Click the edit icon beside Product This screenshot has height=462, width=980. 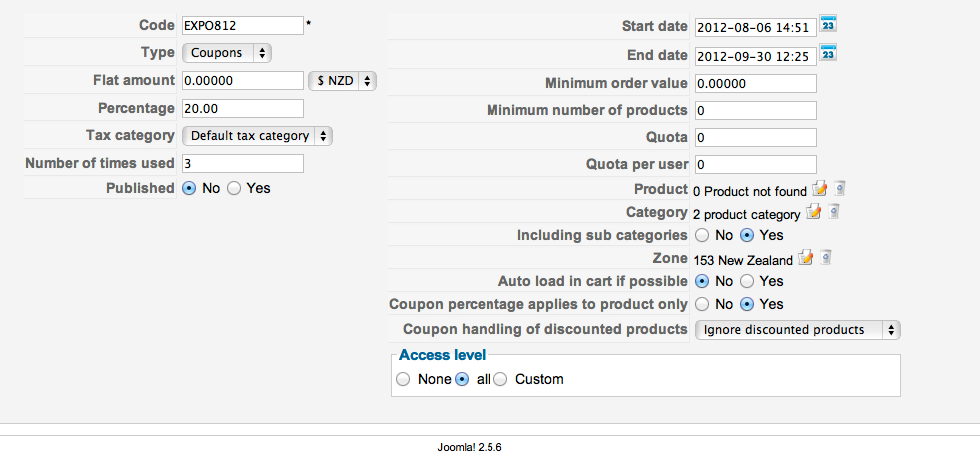[x=820, y=188]
